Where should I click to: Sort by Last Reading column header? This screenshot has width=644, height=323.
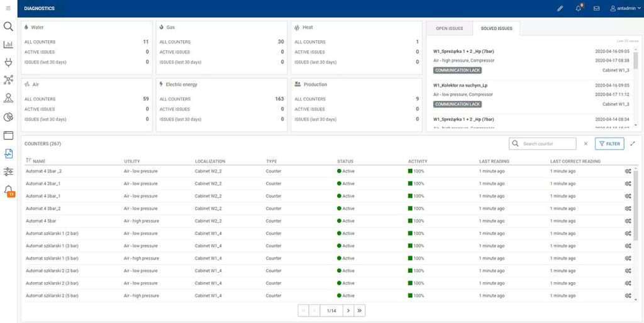click(494, 161)
